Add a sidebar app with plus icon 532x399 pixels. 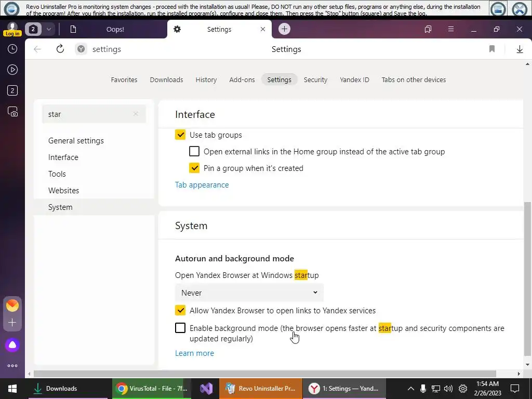coord(12,322)
